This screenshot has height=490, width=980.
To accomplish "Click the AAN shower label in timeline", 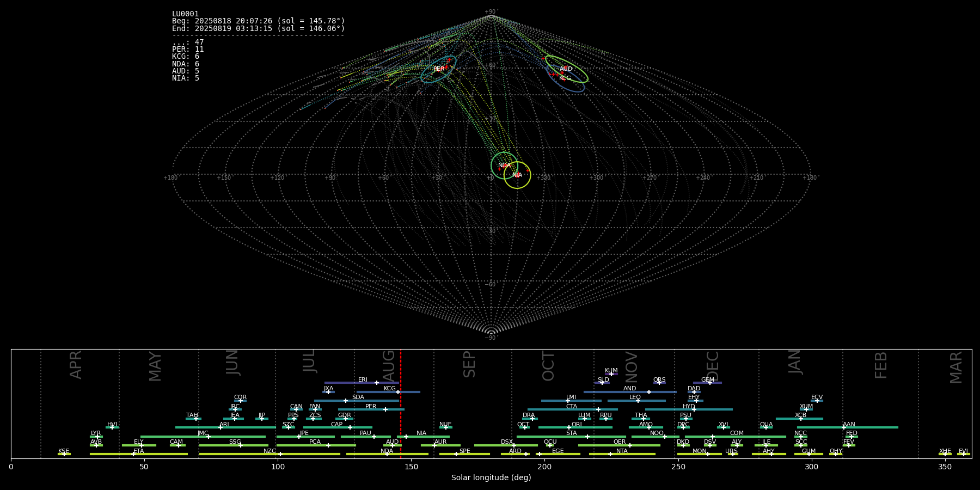I will coord(849,425).
